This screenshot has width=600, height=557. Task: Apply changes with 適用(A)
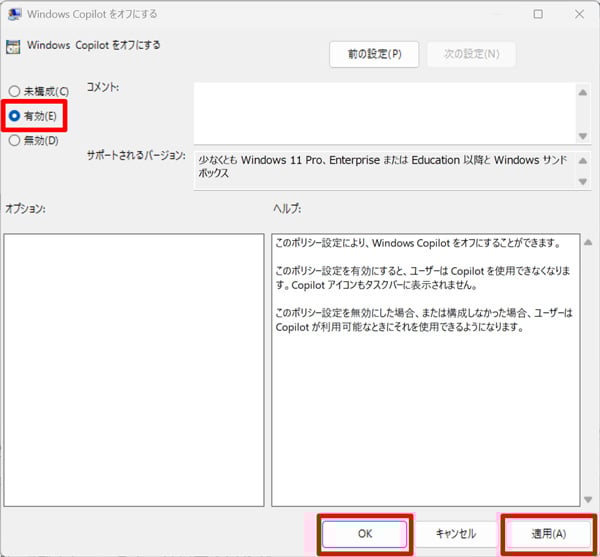pos(548,534)
